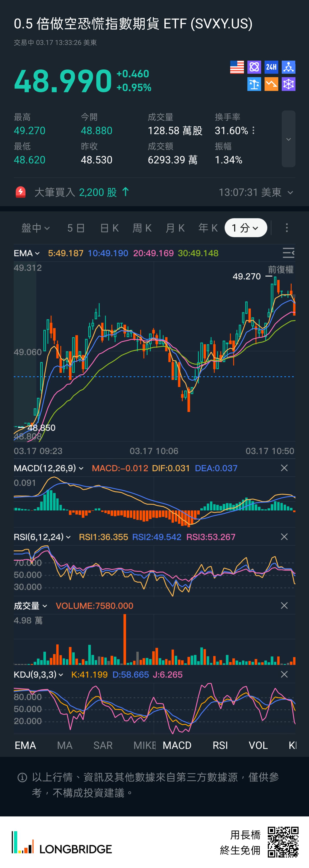Open chart settings three-dot menu
309x868 pixels.
(x=287, y=228)
